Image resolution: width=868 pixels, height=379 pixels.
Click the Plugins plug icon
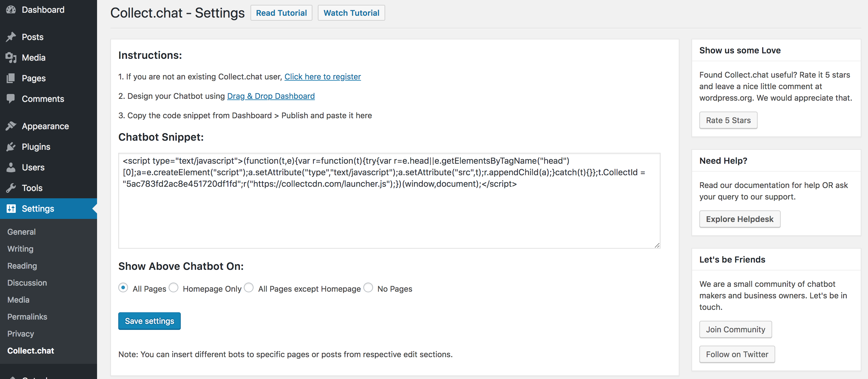tap(11, 146)
